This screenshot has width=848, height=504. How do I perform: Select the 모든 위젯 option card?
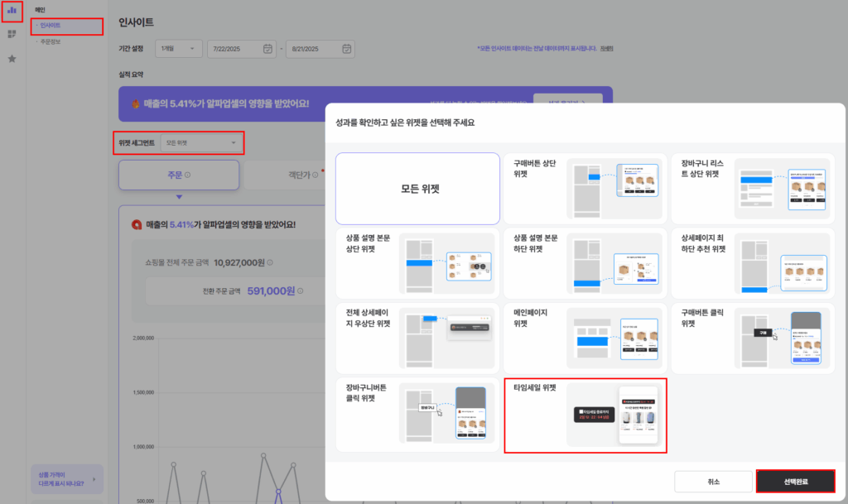coord(417,189)
